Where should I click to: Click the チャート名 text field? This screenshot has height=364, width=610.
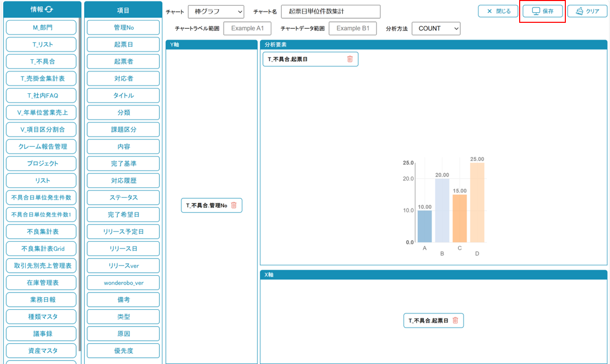(330, 12)
